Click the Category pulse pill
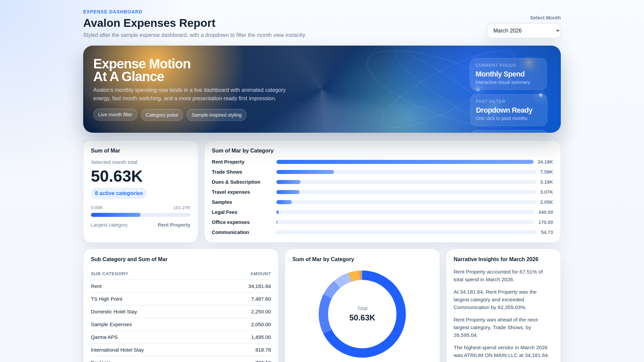Image resolution: width=644 pixels, height=362 pixels. tap(162, 115)
